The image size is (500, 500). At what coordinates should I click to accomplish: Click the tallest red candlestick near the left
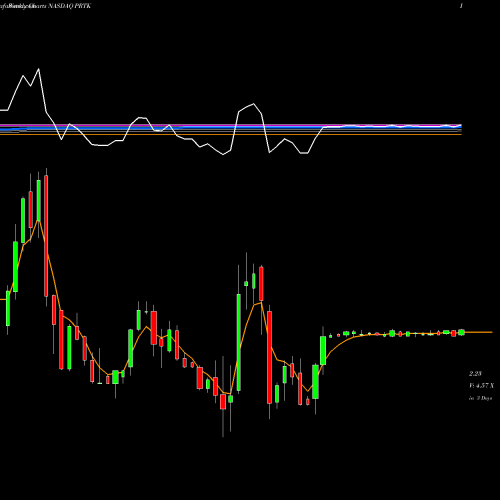(46, 236)
